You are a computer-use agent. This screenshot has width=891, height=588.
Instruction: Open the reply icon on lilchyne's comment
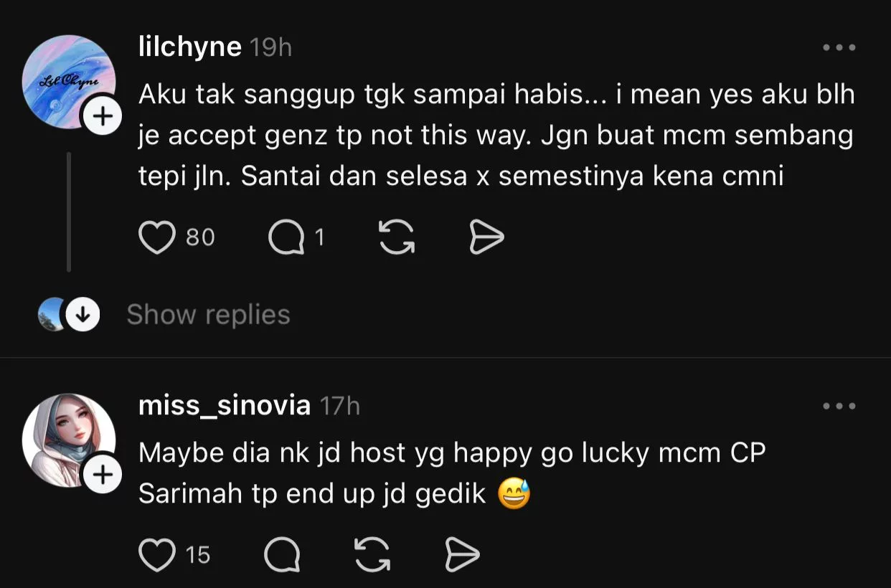coord(286,238)
